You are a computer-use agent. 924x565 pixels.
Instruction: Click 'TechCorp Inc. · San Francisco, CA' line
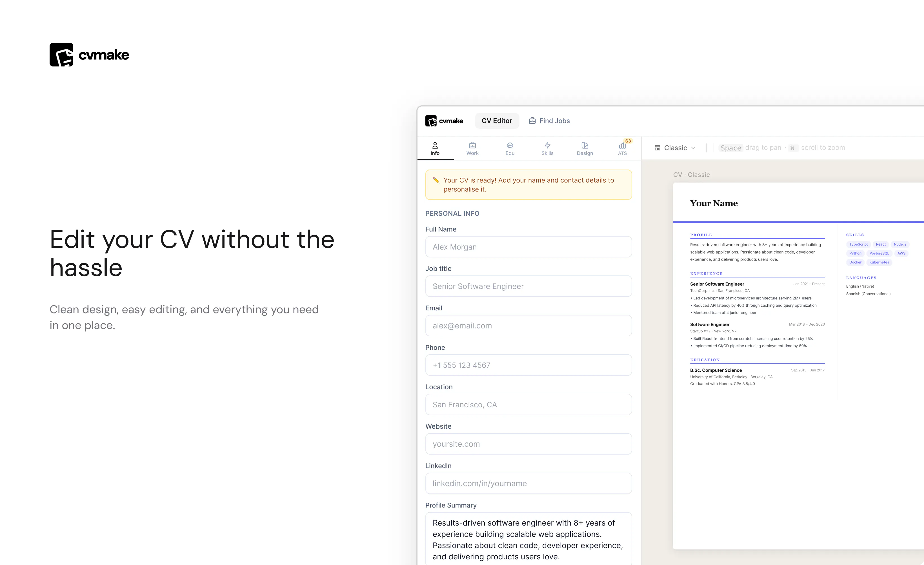720,291
